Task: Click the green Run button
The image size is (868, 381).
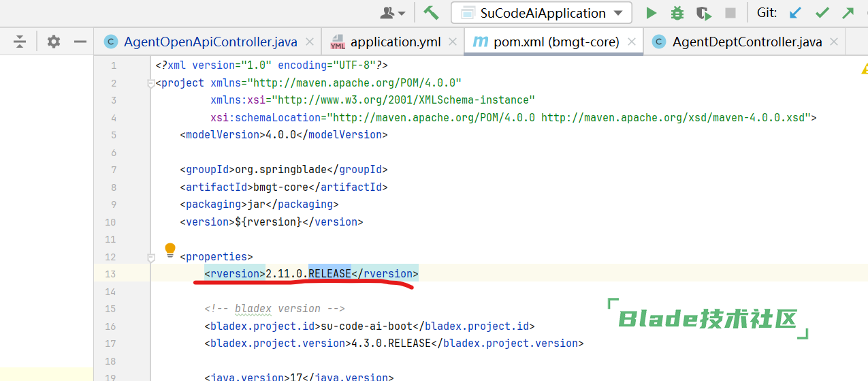Action: pos(652,13)
